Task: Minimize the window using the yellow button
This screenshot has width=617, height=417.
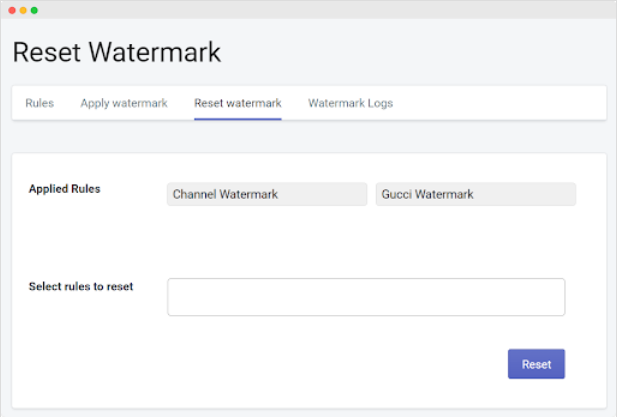Action: pyautogui.click(x=23, y=10)
